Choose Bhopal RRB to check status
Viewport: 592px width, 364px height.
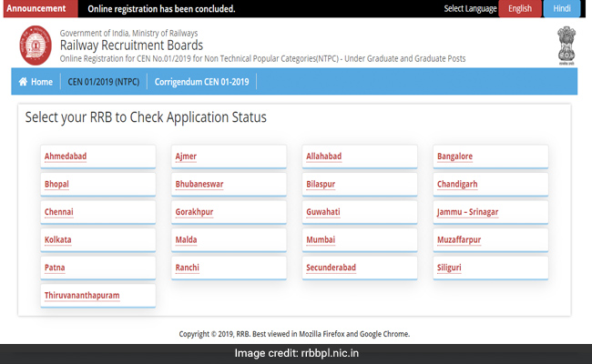point(56,184)
